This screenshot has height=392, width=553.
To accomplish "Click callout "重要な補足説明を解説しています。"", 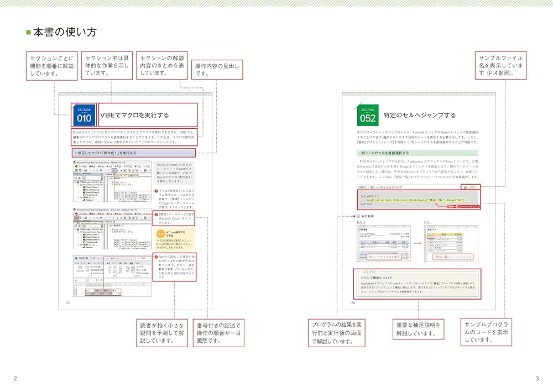I will tap(418, 330).
